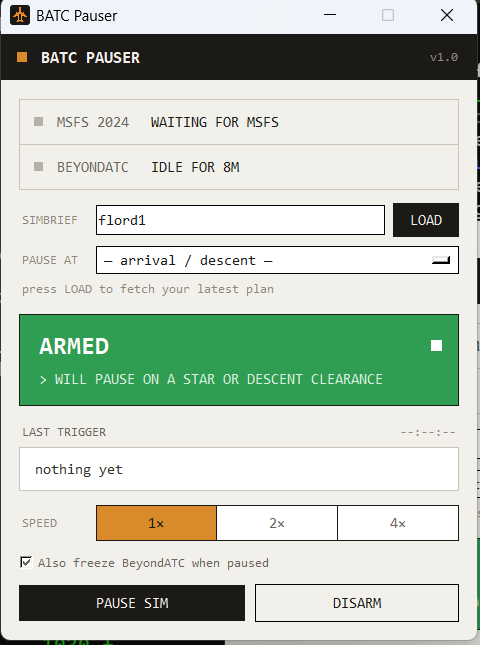The image size is (480, 645).
Task: Select 2x simulation speed
Action: tap(277, 523)
